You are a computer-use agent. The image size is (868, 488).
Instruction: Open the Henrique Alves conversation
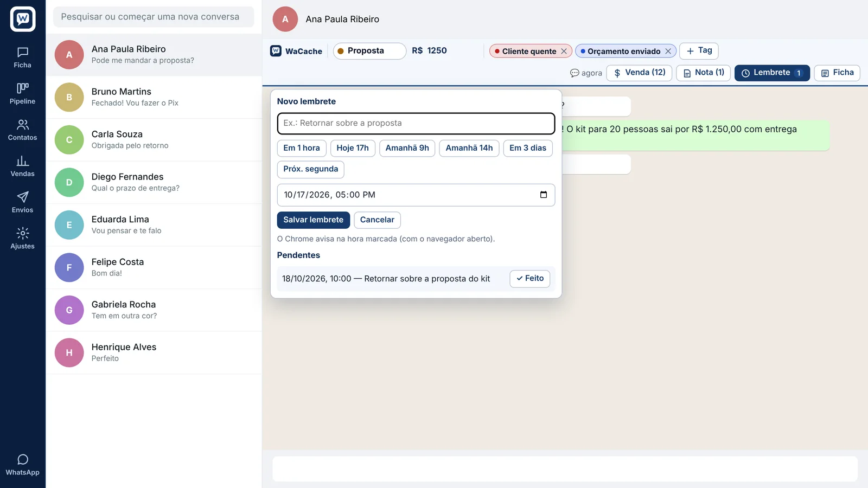pos(154,352)
